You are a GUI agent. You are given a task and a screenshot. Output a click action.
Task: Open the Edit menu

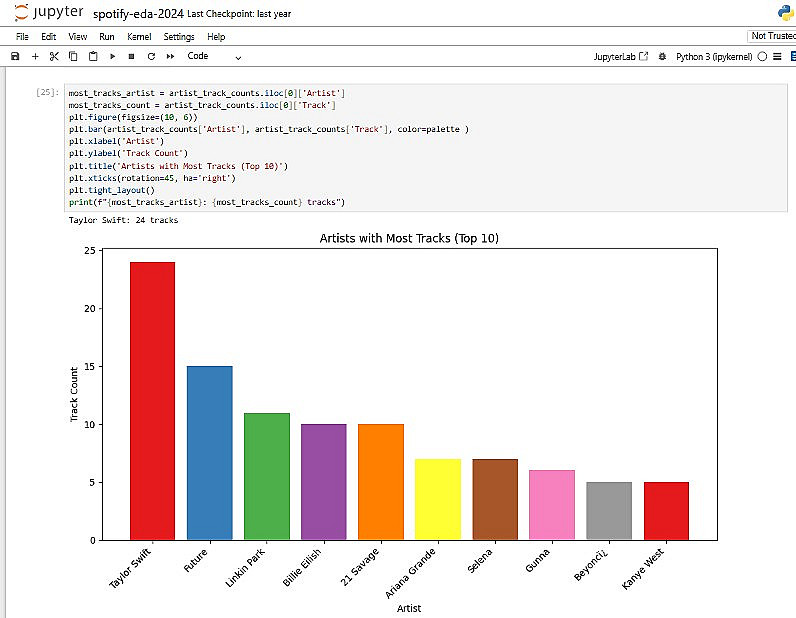tap(48, 37)
